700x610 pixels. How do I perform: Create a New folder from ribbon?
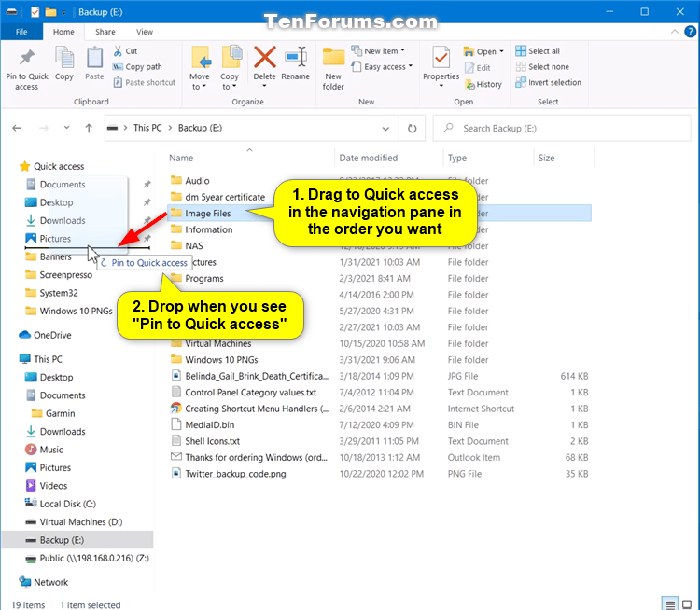coord(333,68)
